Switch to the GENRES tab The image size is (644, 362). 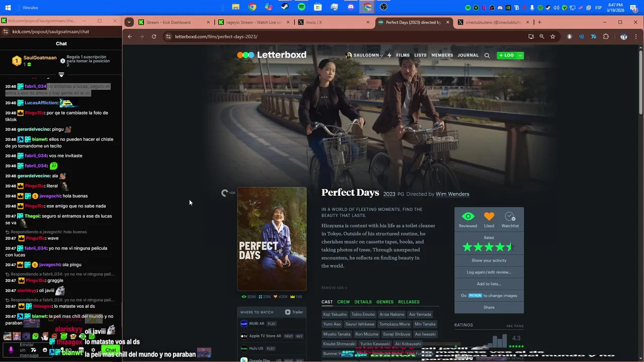pos(385,302)
